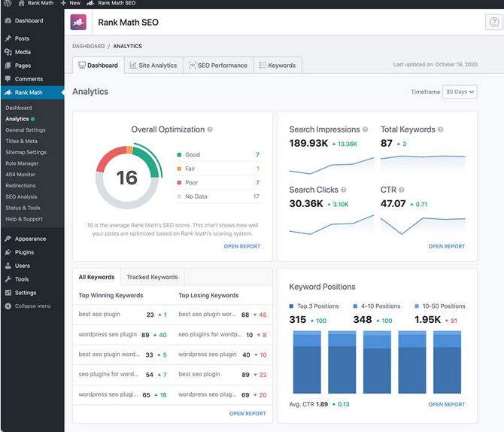Click the Dashboard breadcrumb link
Viewport: 504px width, 432px height.
point(88,46)
